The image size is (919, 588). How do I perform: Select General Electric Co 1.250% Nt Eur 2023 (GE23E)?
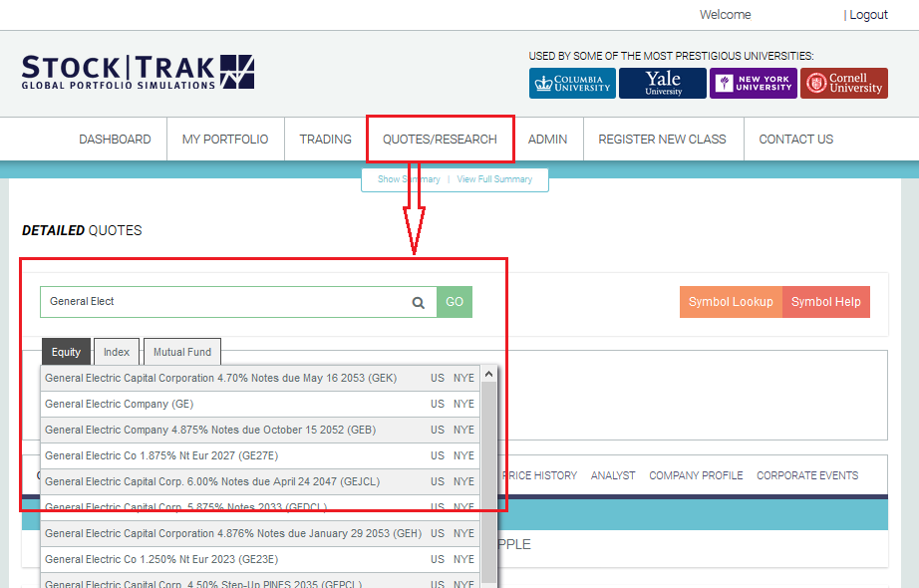coord(260,559)
